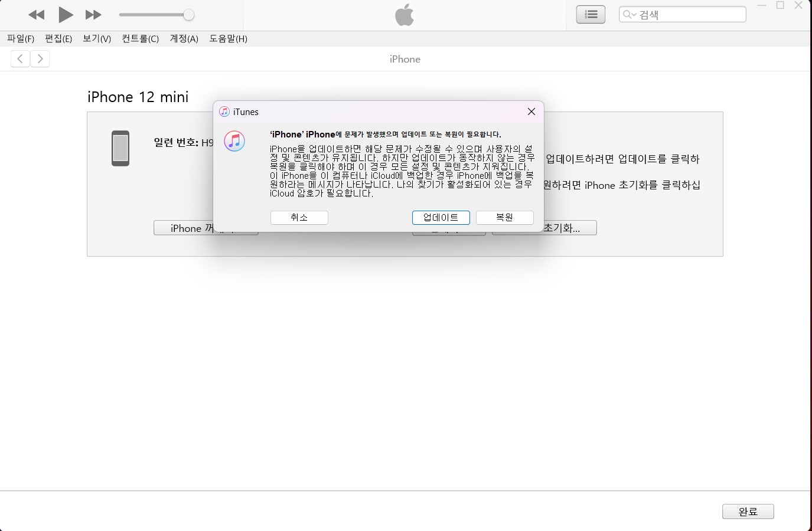Open the 도움말(H) menu

228,38
